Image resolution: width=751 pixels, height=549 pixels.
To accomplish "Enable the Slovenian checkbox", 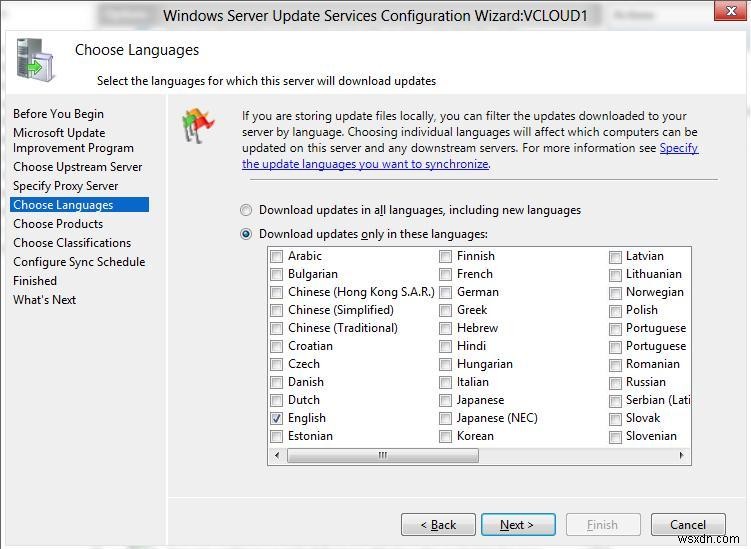I will point(615,437).
